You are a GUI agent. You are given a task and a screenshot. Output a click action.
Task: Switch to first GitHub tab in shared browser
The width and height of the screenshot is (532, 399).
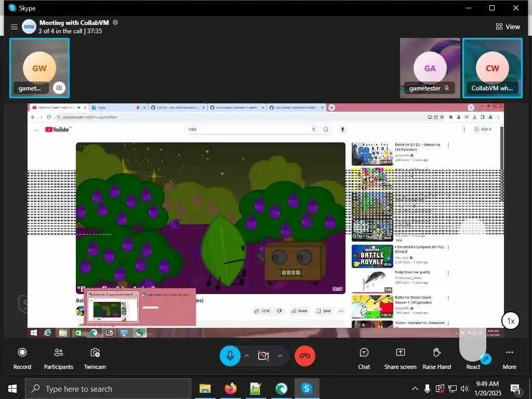178,108
